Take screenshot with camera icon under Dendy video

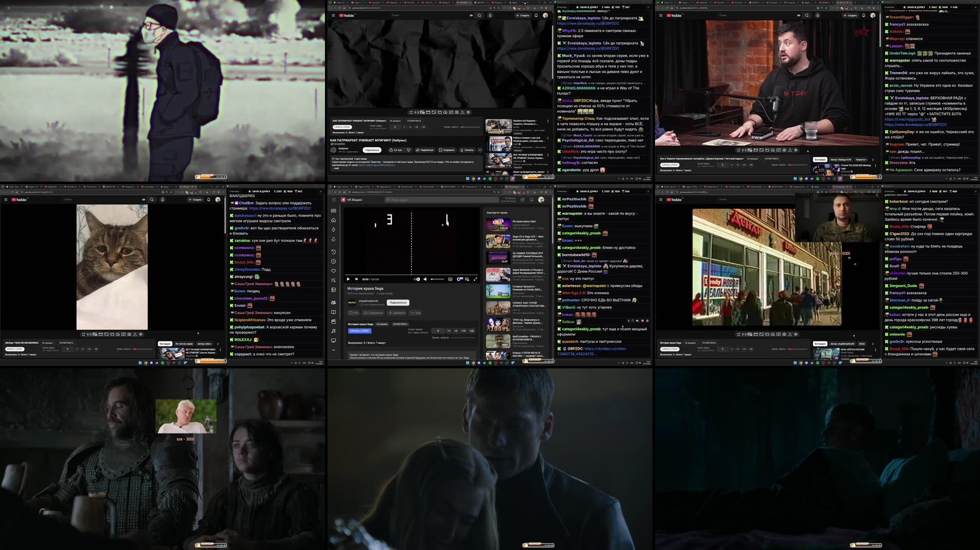(784, 335)
